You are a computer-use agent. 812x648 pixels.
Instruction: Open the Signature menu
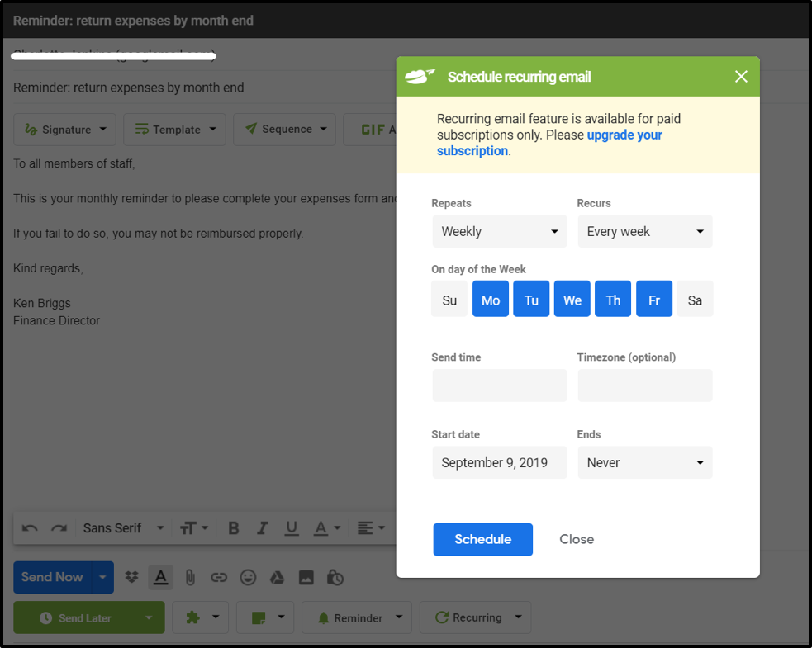pyautogui.click(x=64, y=130)
